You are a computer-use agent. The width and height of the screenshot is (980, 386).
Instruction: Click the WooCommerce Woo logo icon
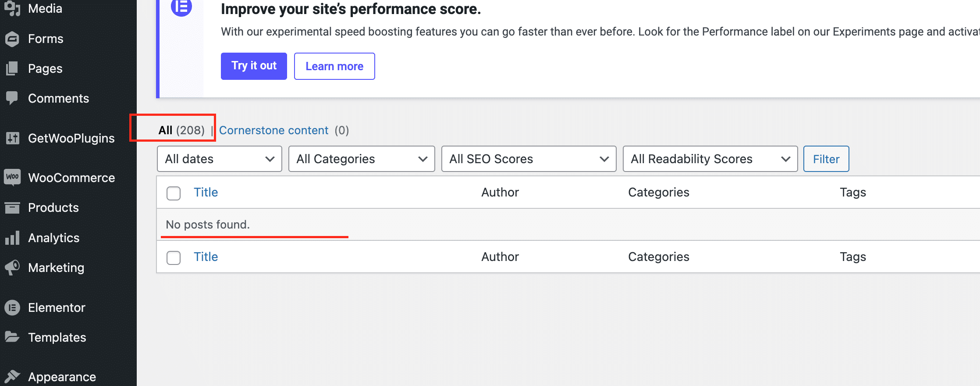click(x=12, y=177)
